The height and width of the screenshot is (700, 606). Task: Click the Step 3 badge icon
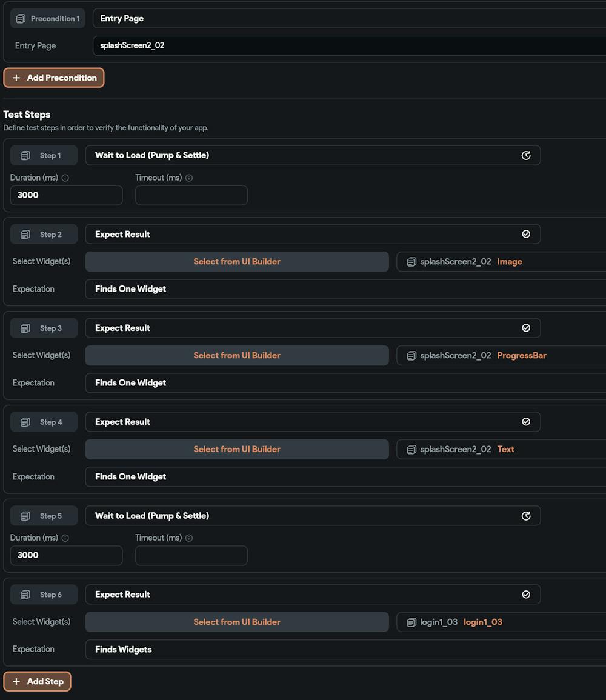(25, 328)
